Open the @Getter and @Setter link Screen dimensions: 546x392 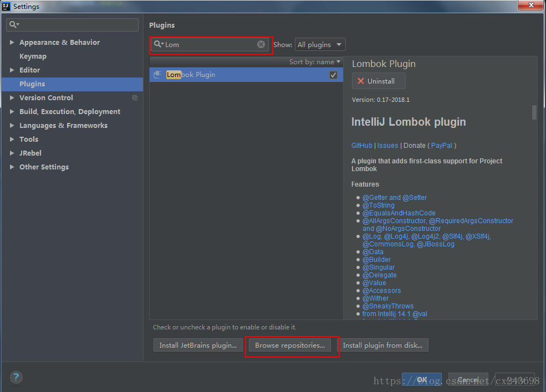click(x=395, y=198)
